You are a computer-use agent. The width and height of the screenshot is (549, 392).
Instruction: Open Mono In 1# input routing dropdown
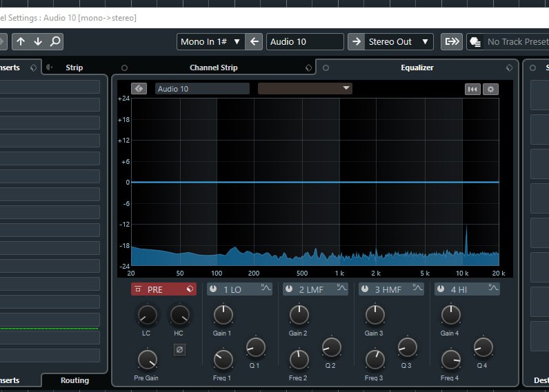tap(210, 41)
